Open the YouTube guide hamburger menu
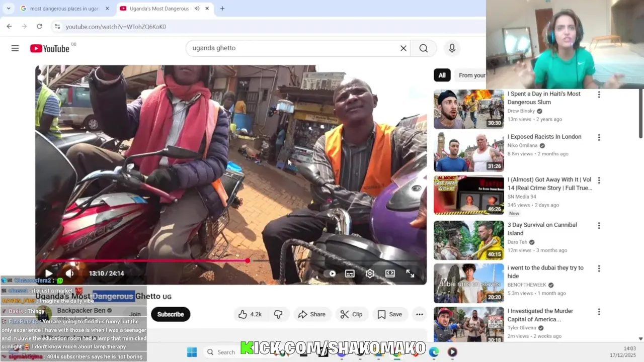 pos(15,48)
